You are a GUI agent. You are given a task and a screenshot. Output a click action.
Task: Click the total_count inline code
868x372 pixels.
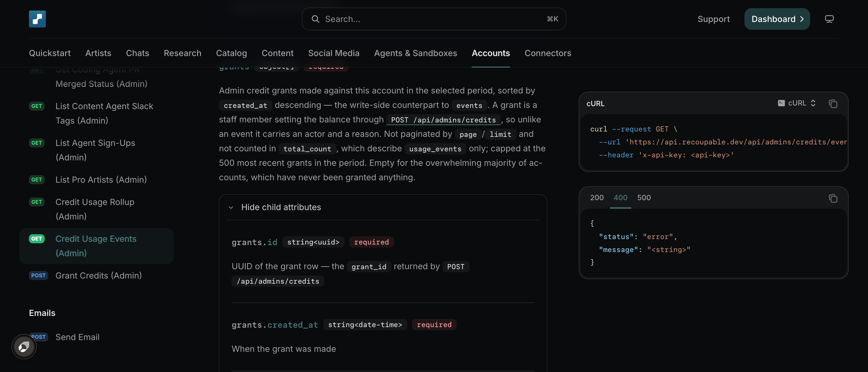[x=307, y=149]
